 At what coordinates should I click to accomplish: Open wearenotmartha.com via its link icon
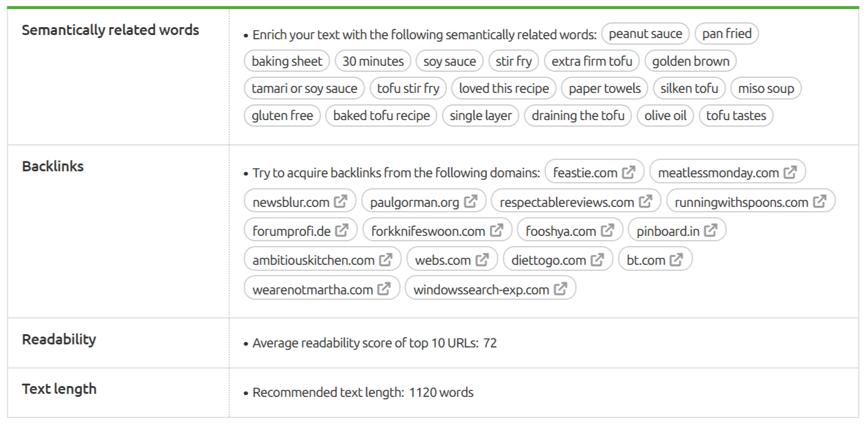click(x=383, y=288)
